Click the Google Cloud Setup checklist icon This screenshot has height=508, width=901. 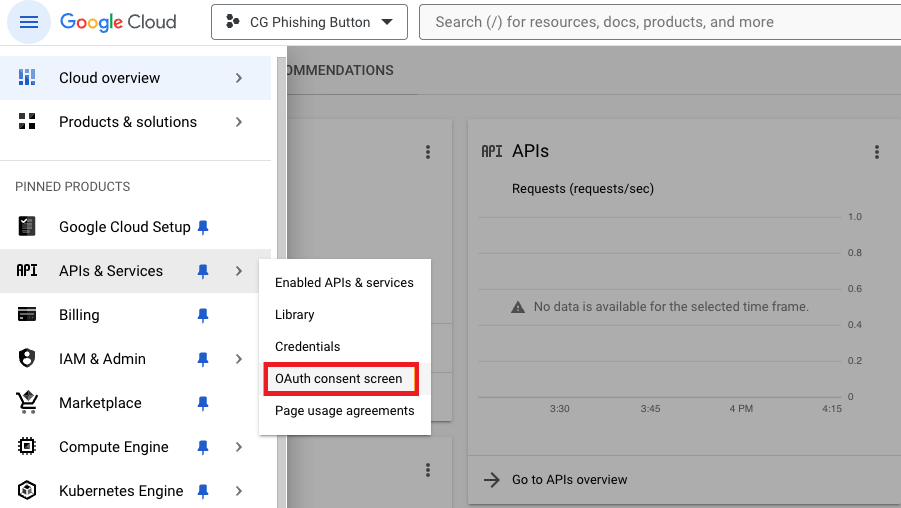point(26,226)
